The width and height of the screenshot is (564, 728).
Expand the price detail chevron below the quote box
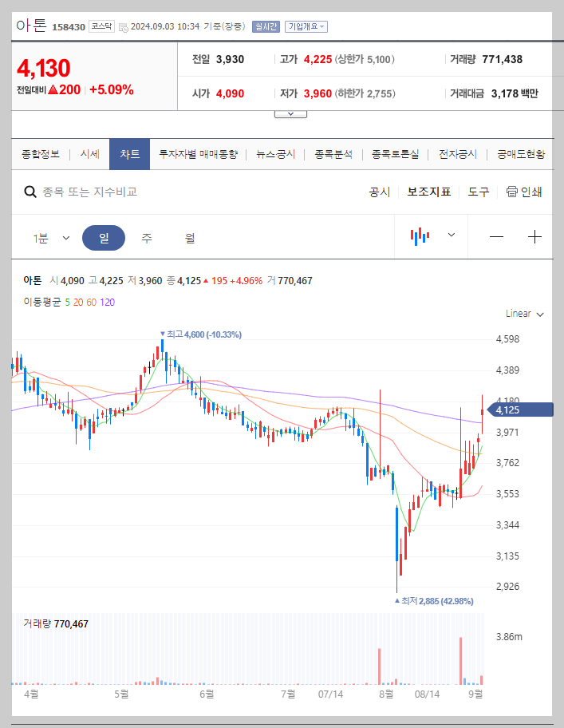[290, 113]
